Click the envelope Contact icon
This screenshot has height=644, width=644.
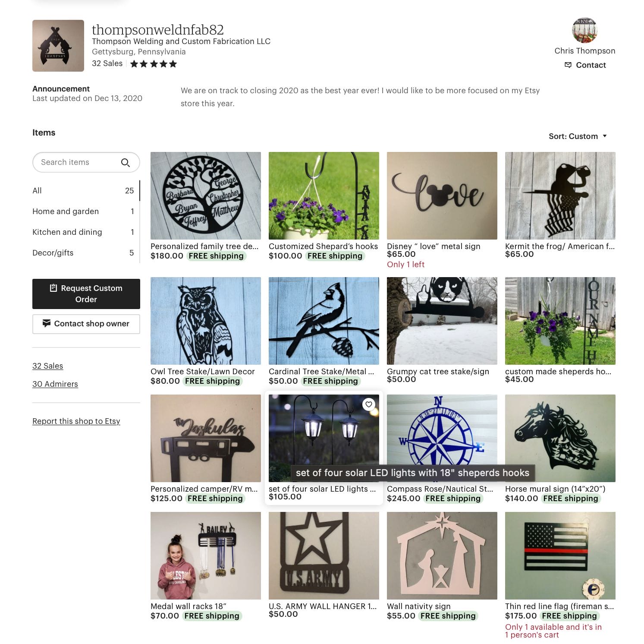click(568, 65)
